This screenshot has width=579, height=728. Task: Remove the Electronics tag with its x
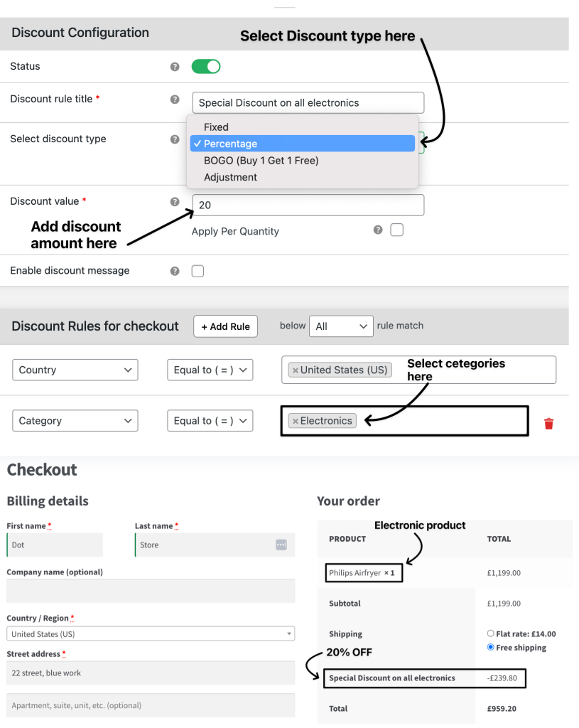(295, 421)
